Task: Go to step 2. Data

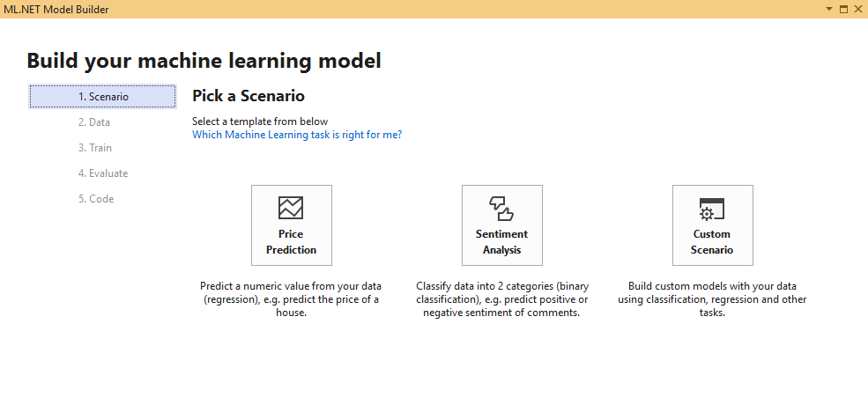Action: click(94, 122)
